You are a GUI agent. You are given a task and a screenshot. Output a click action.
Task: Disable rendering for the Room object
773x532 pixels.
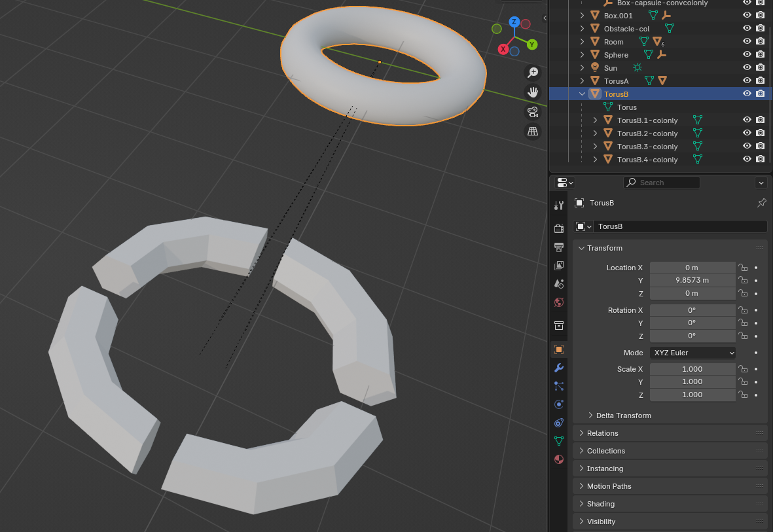(760, 42)
